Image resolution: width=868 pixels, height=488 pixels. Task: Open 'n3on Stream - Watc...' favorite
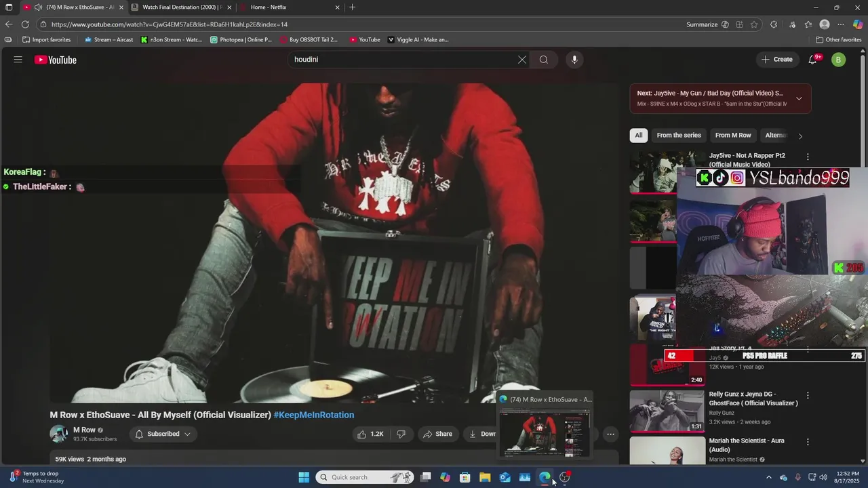[x=172, y=39]
